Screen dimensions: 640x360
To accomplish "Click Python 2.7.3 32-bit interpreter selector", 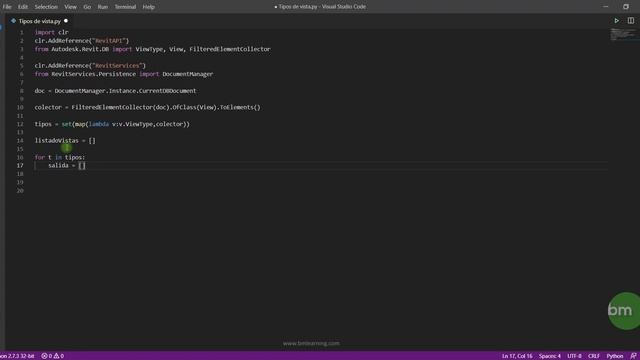I will point(17,356).
